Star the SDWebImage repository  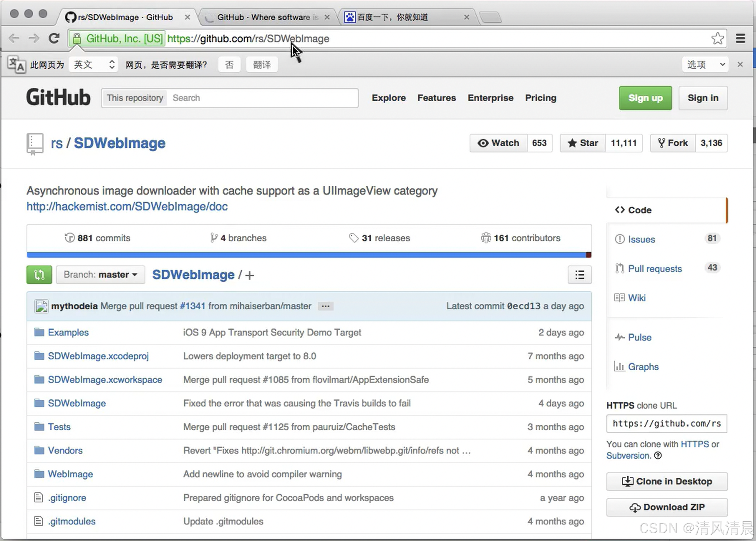click(x=583, y=143)
